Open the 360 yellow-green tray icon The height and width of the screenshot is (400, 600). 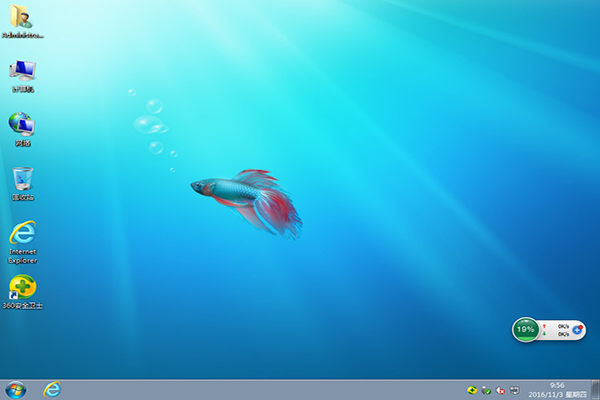click(472, 390)
